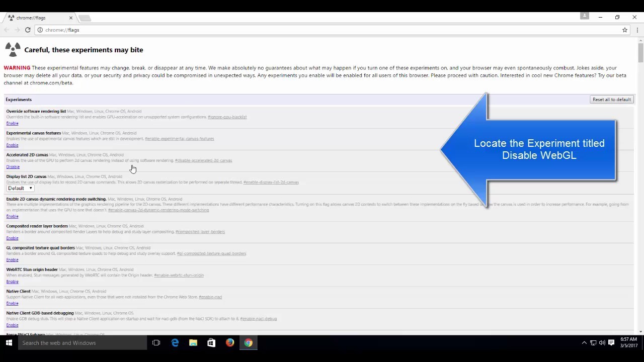Enable Experimental canvas features
Viewport: 644px width, 362px height.
point(12,145)
